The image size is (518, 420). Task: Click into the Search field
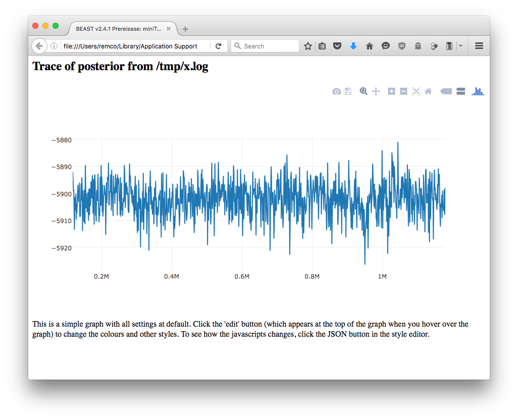265,46
